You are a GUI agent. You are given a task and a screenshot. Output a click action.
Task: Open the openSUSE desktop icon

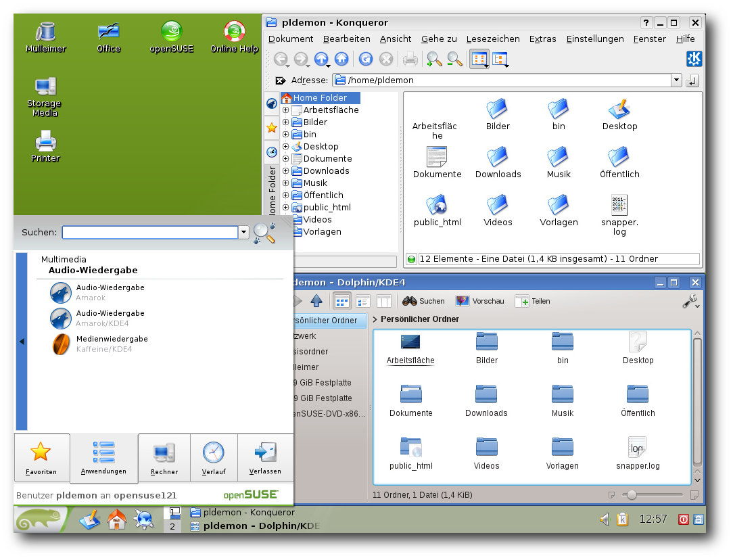click(172, 37)
